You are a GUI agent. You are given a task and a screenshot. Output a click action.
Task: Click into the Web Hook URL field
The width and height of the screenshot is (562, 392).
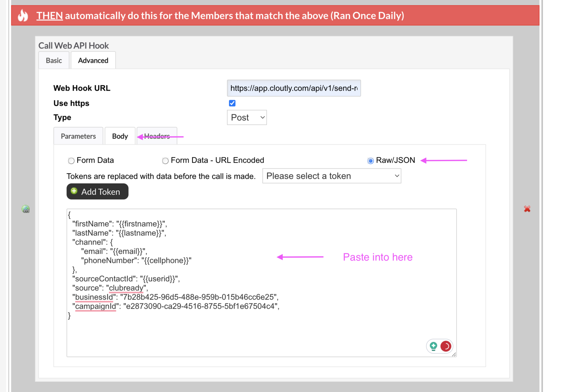pyautogui.click(x=294, y=88)
